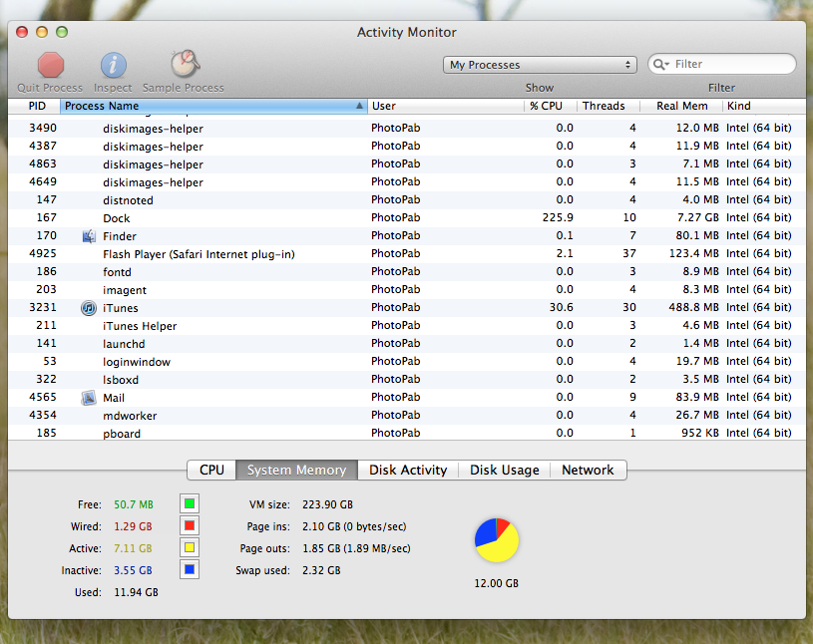Select the iTunes icon in process list

89,308
